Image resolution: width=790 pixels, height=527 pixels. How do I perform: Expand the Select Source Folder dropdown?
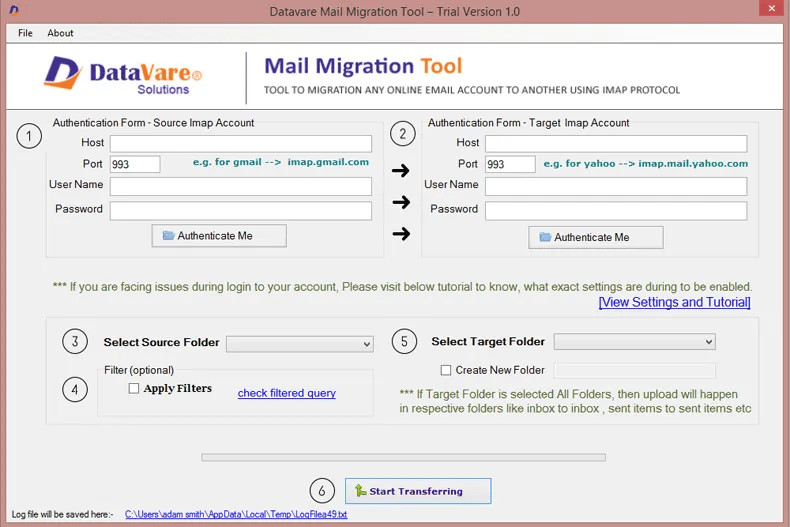(299, 344)
